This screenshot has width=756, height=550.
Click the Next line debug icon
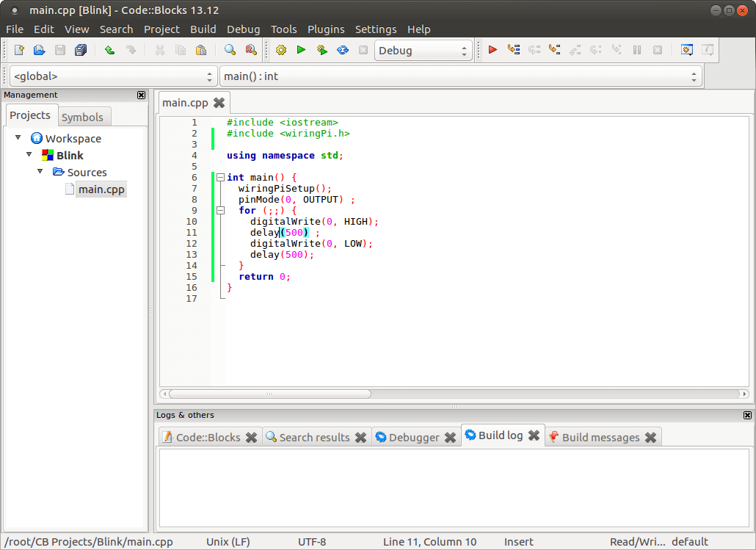pyautogui.click(x=534, y=50)
